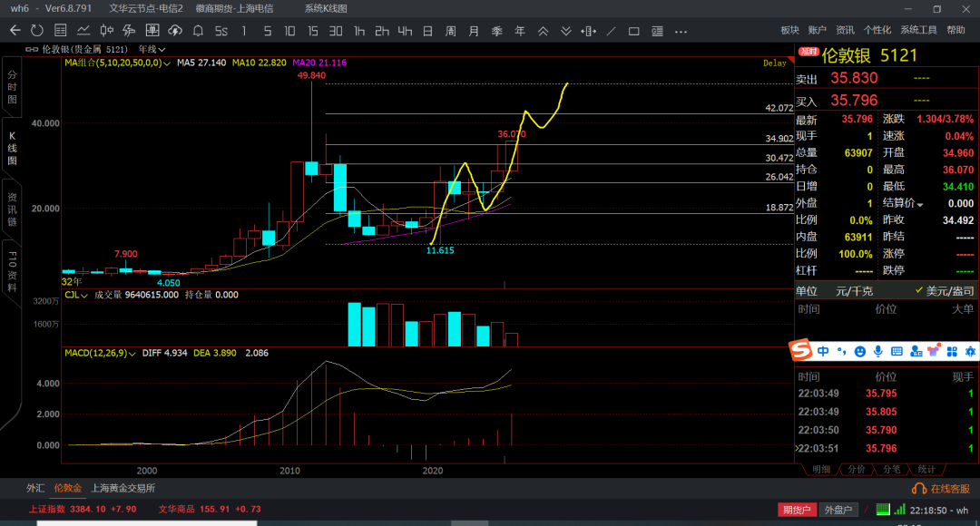This screenshot has width=980, height=526.
Task: Switch to the 分价 tab
Action: pyautogui.click(x=856, y=469)
